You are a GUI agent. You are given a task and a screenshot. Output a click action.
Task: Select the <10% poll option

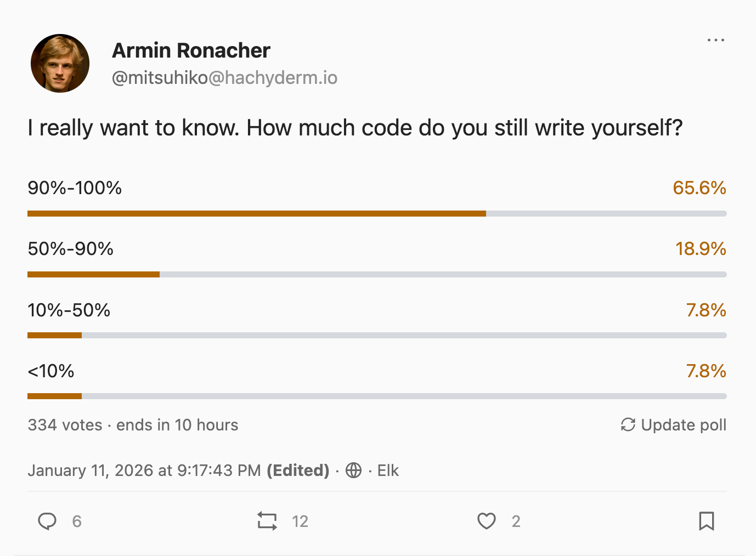[x=51, y=371]
